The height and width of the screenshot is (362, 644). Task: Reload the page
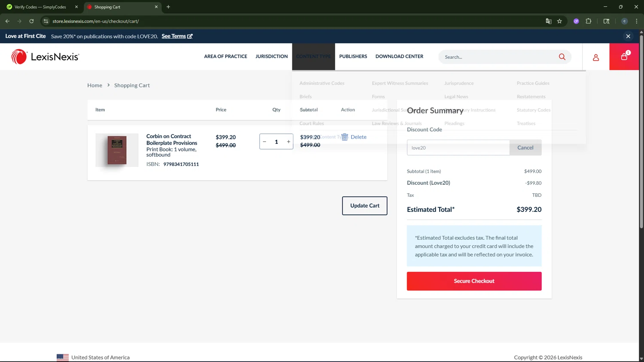point(31,21)
